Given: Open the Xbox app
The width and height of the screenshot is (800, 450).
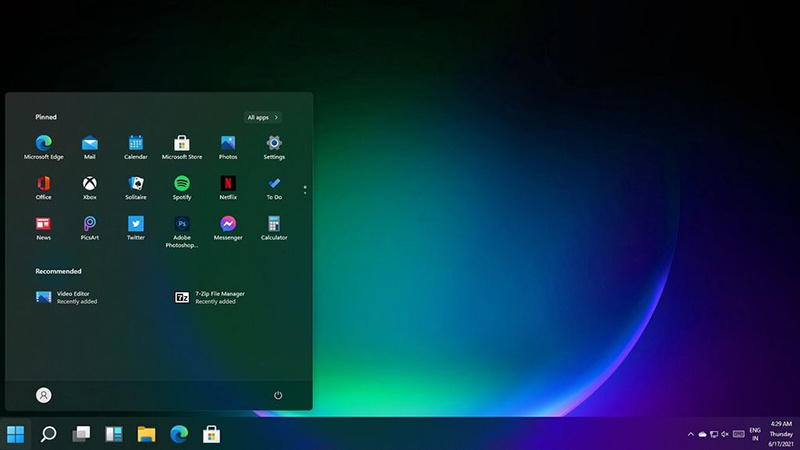Looking at the screenshot, I should (90, 188).
